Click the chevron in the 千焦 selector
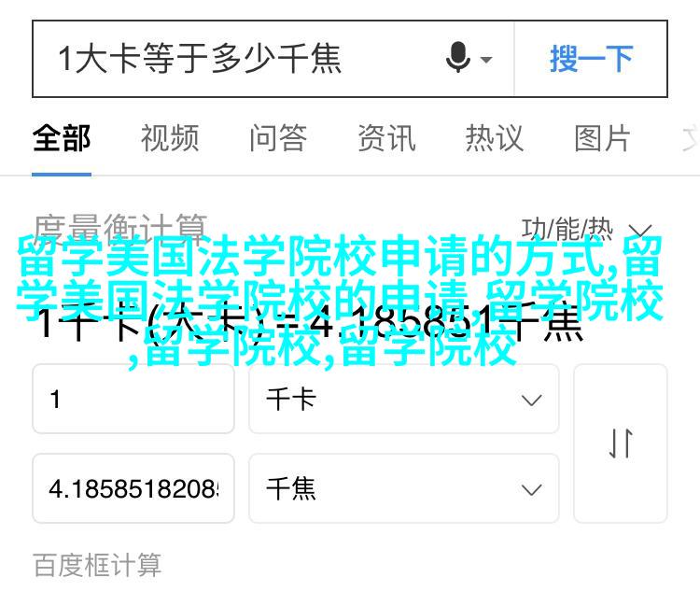The image size is (700, 591). (531, 489)
